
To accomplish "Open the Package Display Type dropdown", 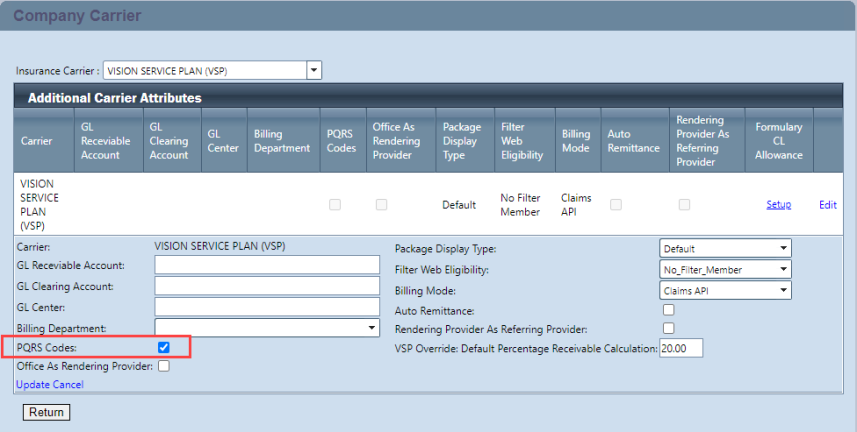I will pos(725,248).
